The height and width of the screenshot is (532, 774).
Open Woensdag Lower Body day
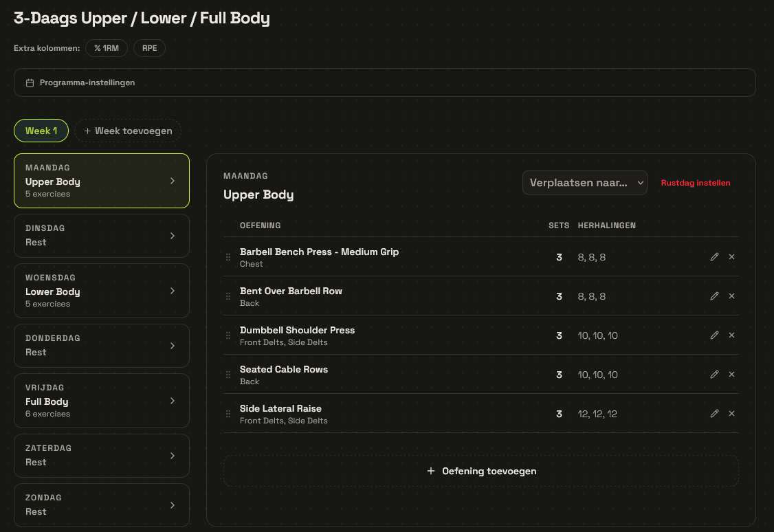pos(102,291)
